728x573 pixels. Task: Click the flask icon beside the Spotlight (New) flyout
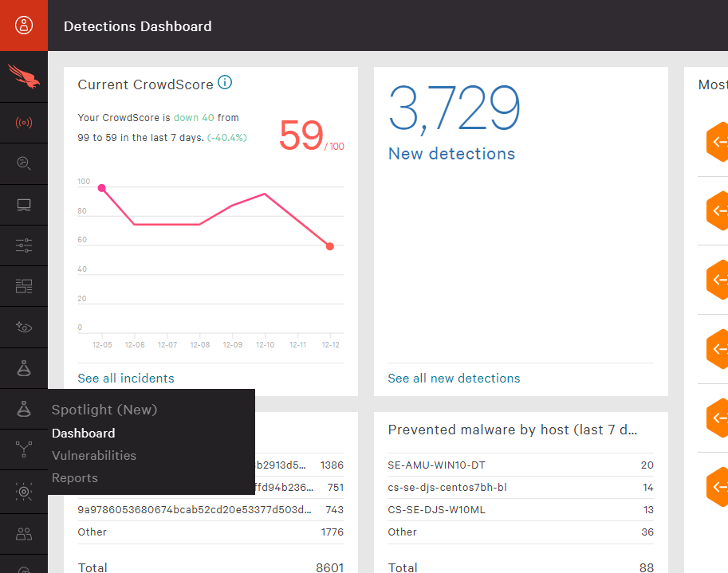[24, 409]
